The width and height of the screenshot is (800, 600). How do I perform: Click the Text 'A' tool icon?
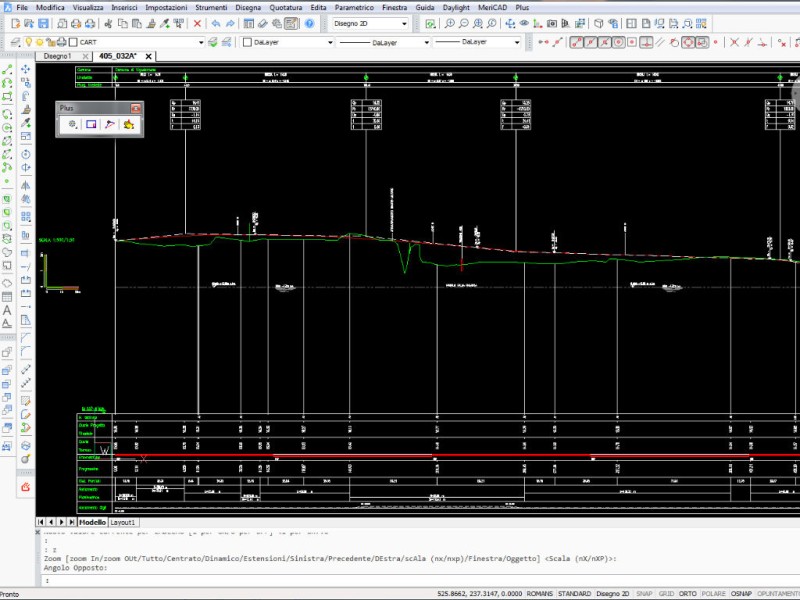pos(7,310)
